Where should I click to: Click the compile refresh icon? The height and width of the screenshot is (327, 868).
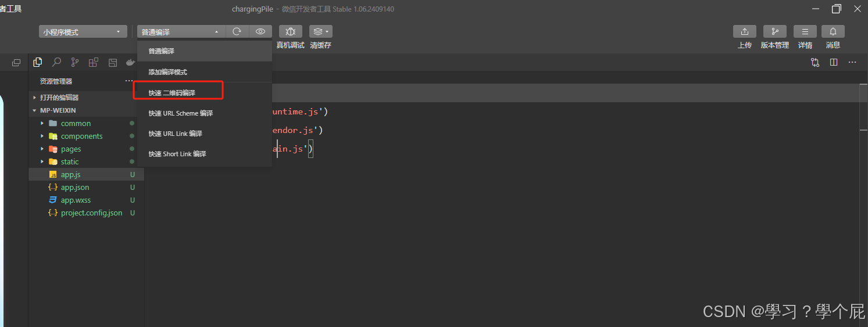pos(237,32)
